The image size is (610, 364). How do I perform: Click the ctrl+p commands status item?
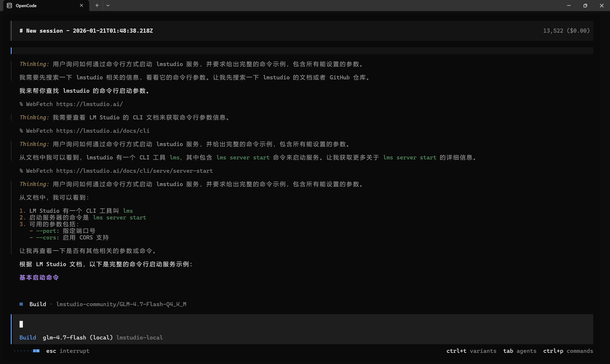568,351
